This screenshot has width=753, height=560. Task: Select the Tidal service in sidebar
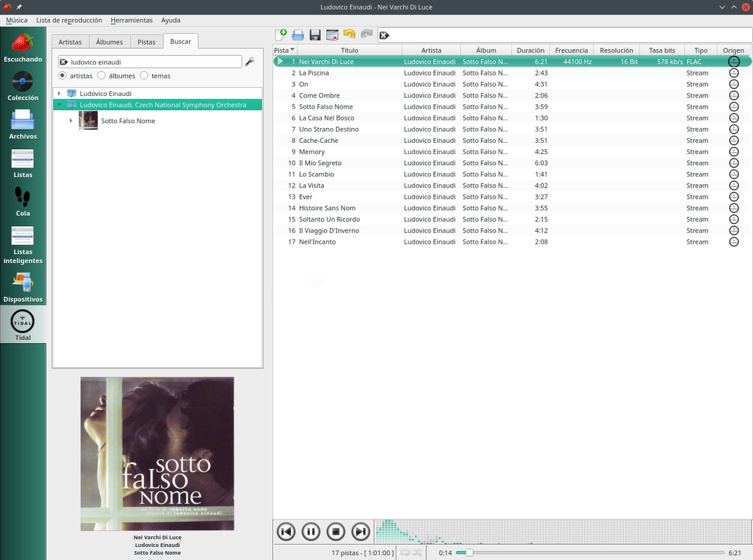(x=22, y=325)
